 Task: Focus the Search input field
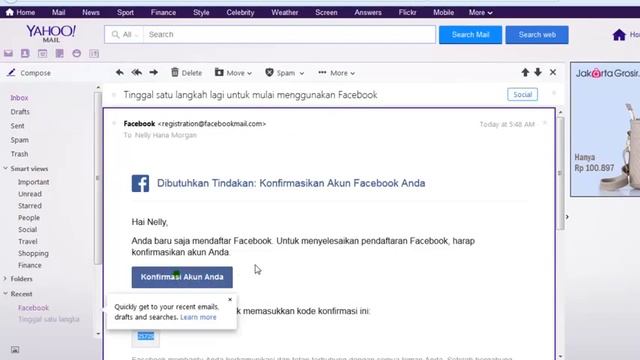(289, 35)
